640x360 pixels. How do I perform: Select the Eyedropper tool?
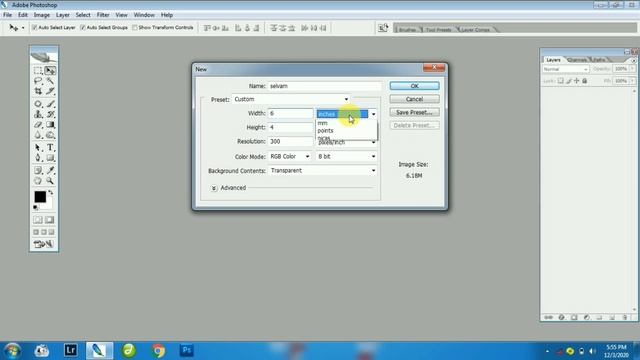coord(50,170)
